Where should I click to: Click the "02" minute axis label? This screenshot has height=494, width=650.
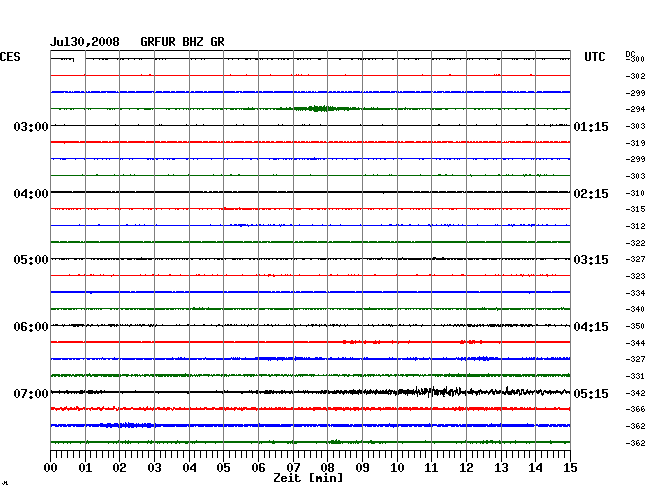click(119, 468)
